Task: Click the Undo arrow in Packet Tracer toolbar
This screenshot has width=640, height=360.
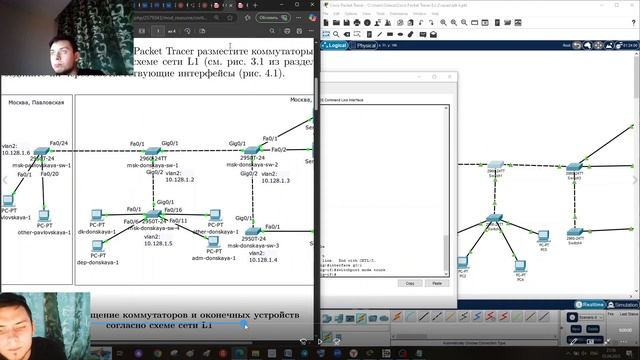Action: point(421,23)
